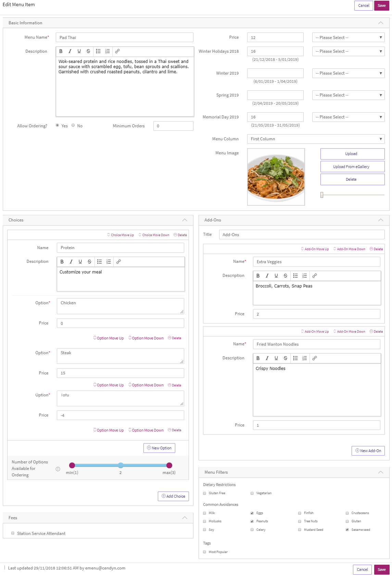Click Choice Move Up for Protein

click(x=121, y=235)
